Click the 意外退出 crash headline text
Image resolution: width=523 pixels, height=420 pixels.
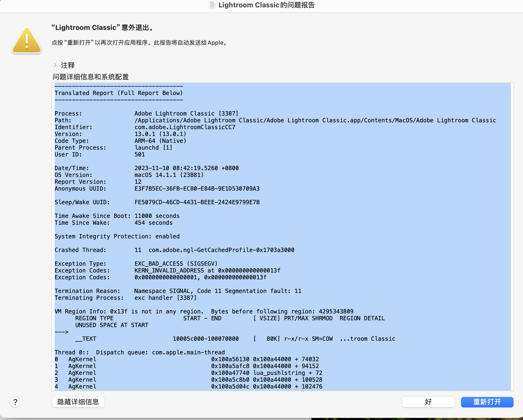tap(103, 28)
